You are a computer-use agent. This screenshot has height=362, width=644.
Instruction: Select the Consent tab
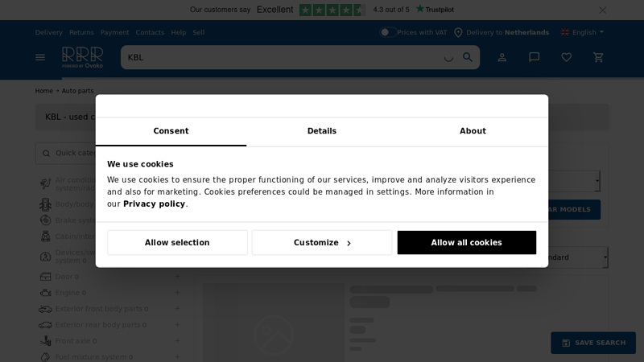pyautogui.click(x=171, y=131)
